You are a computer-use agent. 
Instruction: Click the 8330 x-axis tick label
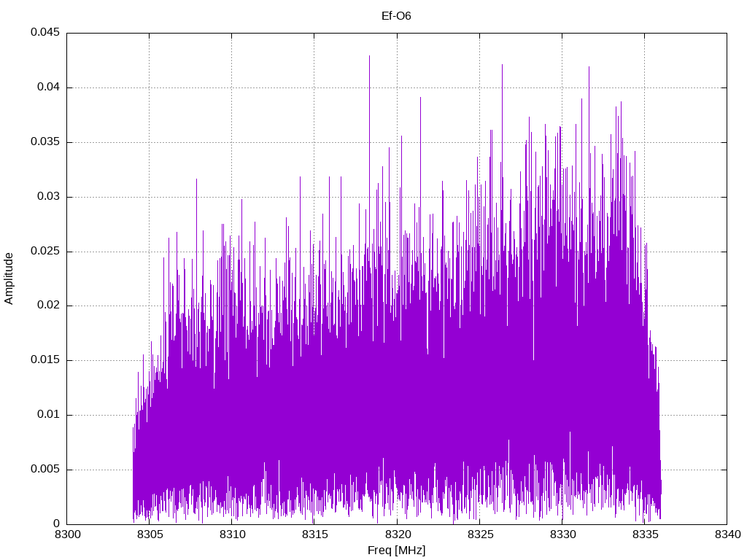point(562,534)
